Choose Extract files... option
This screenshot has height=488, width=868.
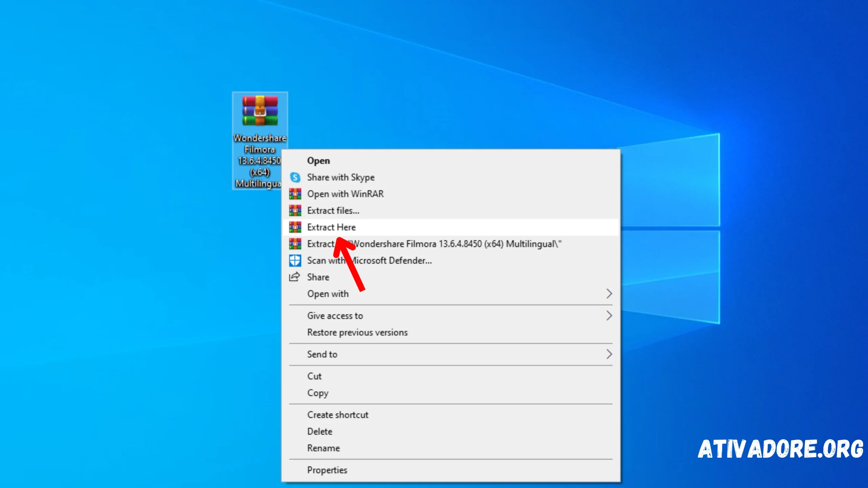click(451, 211)
